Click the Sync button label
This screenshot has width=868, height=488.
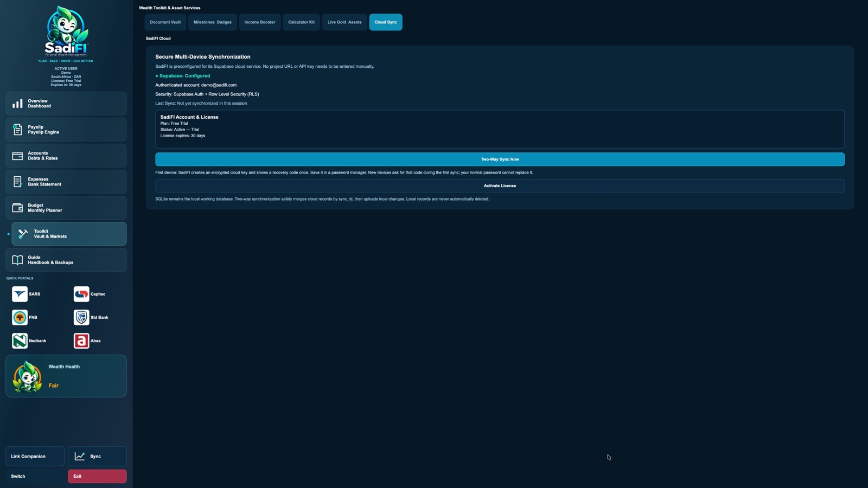point(95,457)
